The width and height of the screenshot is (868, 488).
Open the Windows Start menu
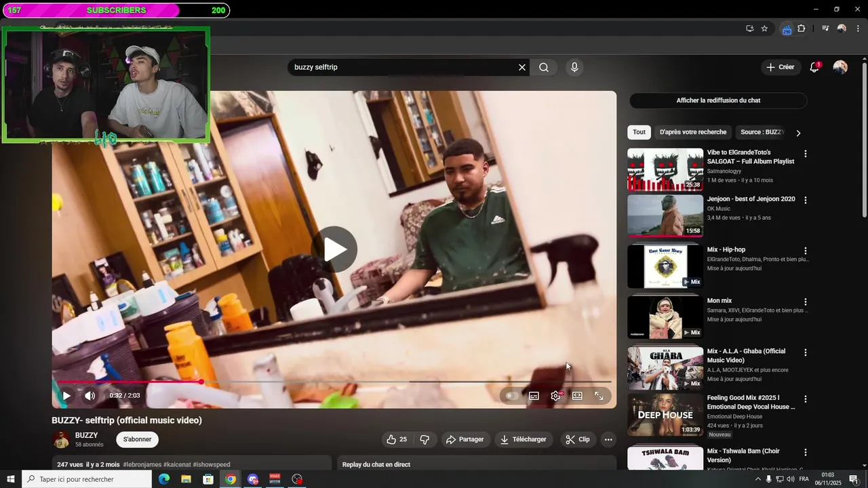[x=11, y=479]
